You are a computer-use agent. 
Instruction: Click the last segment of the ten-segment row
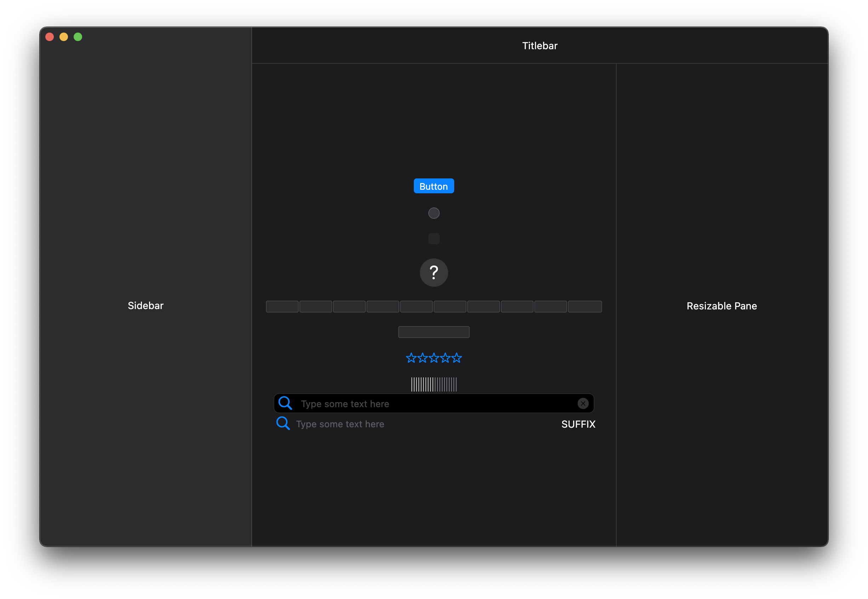(x=585, y=307)
